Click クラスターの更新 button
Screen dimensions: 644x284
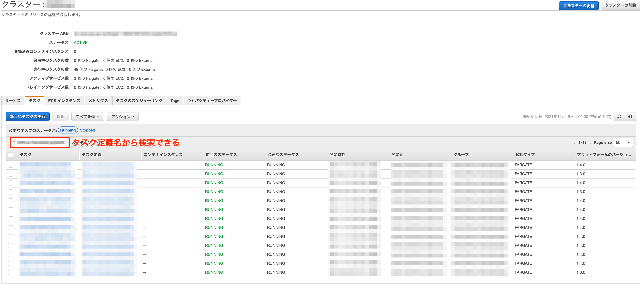[x=579, y=5]
